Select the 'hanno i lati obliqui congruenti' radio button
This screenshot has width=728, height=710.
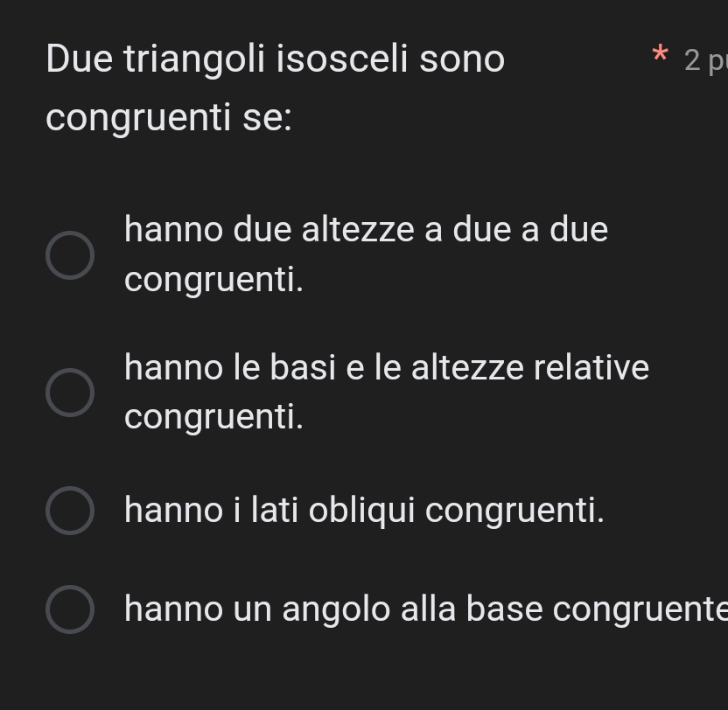[70, 510]
